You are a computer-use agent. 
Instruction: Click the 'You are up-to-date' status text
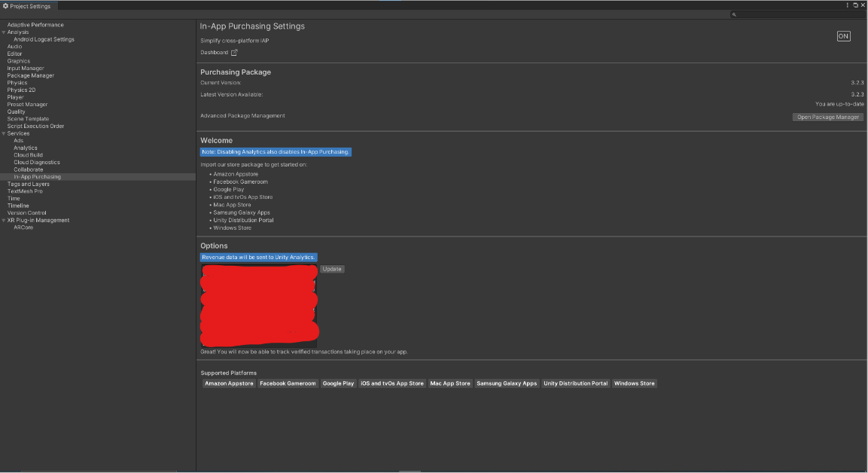coord(839,104)
